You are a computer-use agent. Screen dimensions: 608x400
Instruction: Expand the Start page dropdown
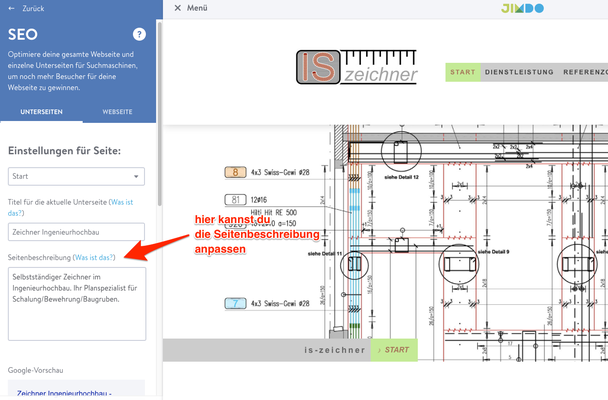pyautogui.click(x=77, y=177)
